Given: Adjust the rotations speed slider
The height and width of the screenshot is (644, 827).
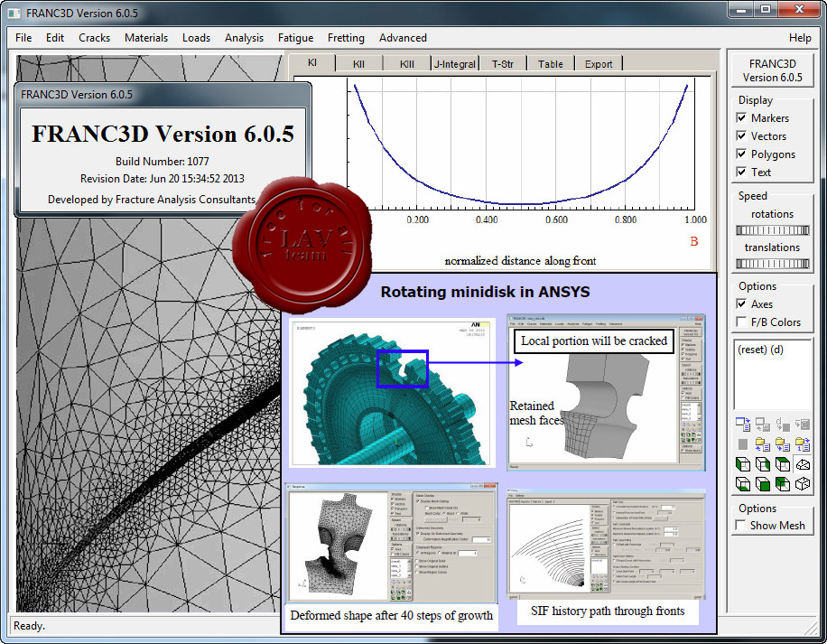Looking at the screenshot, I should pyautogui.click(x=772, y=230).
